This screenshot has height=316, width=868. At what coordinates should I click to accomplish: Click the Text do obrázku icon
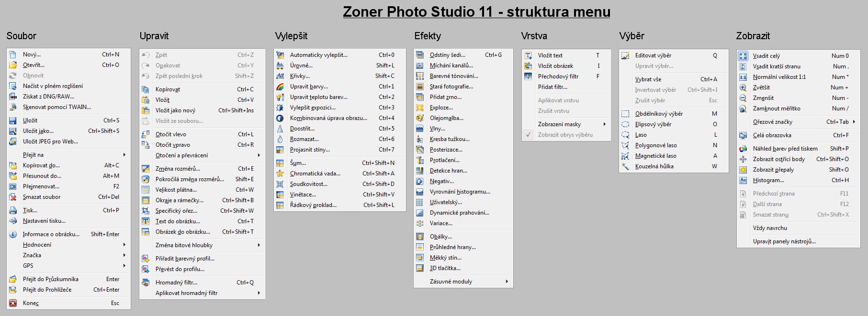(x=146, y=221)
